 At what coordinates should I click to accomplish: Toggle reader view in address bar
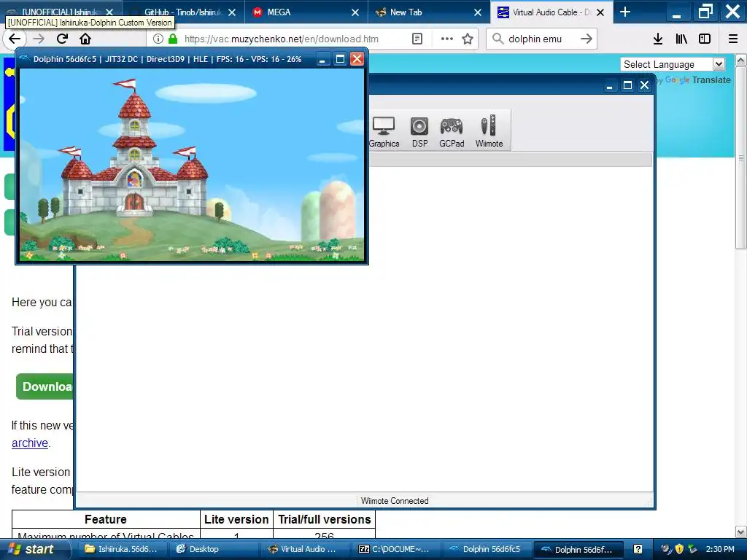point(417,39)
